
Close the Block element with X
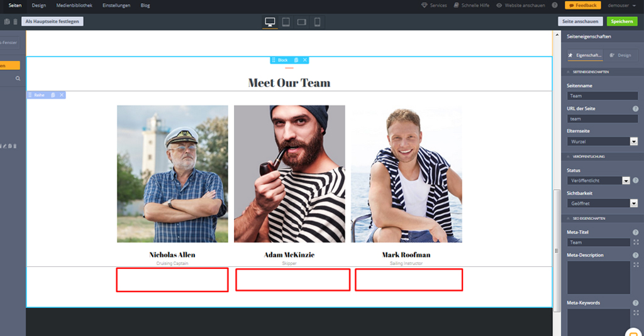[x=305, y=60]
